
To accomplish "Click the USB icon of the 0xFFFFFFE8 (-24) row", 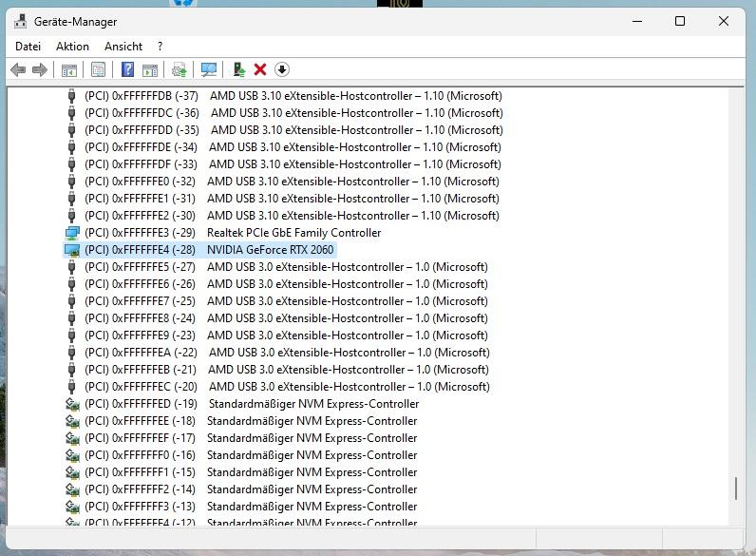I will click(x=72, y=318).
